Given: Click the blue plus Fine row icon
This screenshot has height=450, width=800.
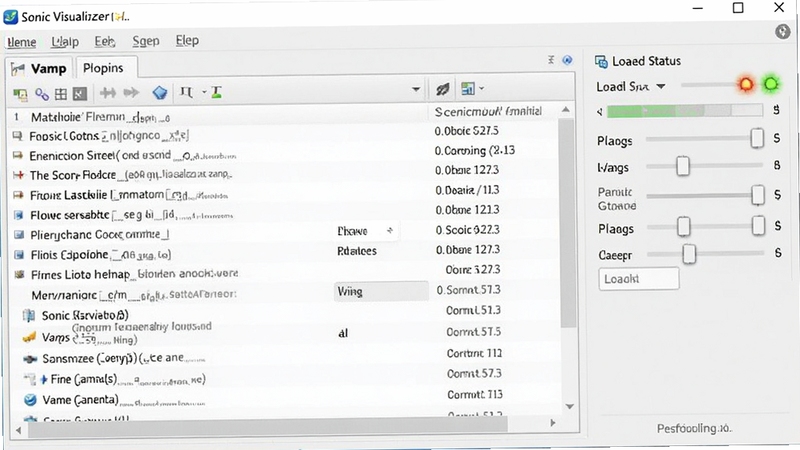Looking at the screenshot, I should tap(44, 380).
